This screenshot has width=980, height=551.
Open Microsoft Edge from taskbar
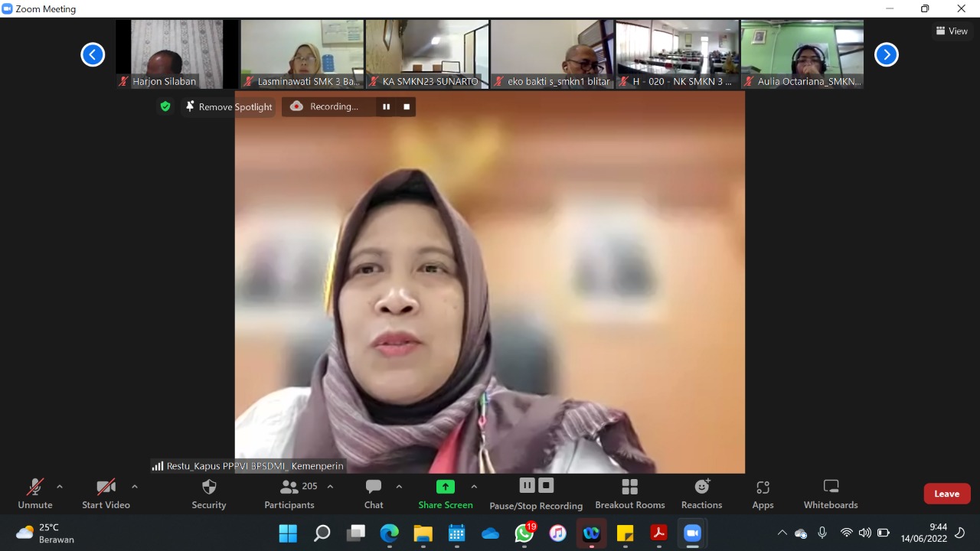click(x=390, y=533)
